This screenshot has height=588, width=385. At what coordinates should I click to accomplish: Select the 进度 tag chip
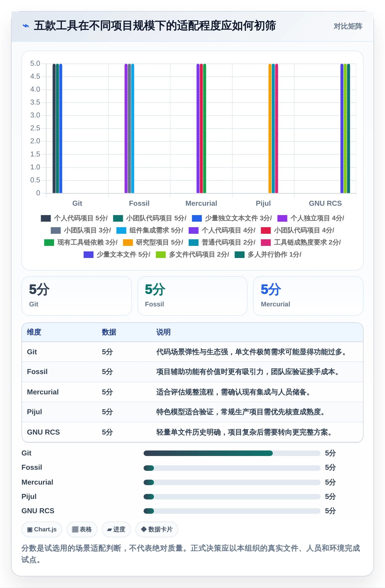[116, 529]
